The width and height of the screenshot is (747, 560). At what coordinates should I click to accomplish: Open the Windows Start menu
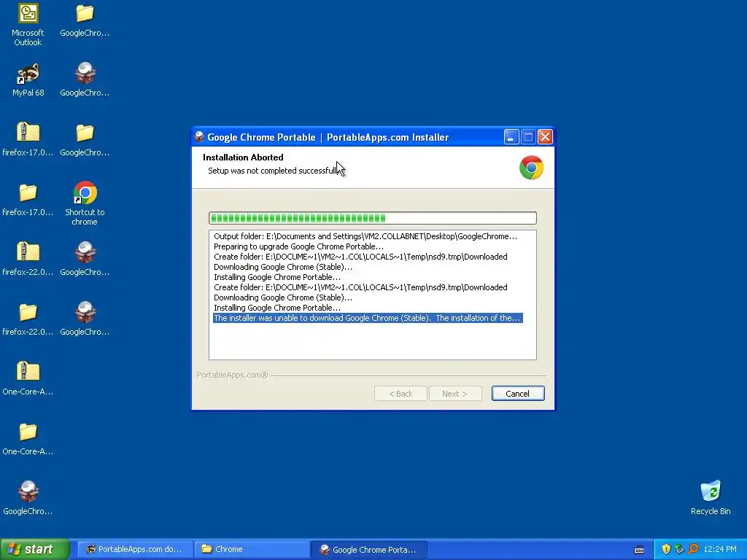[34, 549]
